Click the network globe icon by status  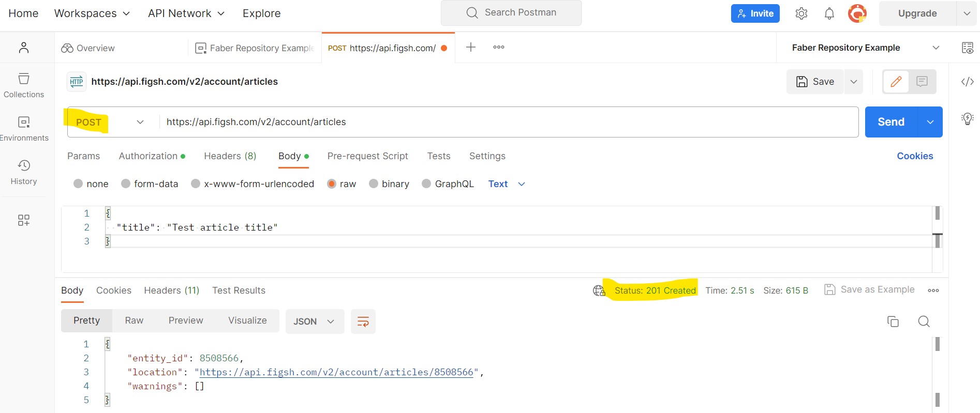click(x=599, y=290)
